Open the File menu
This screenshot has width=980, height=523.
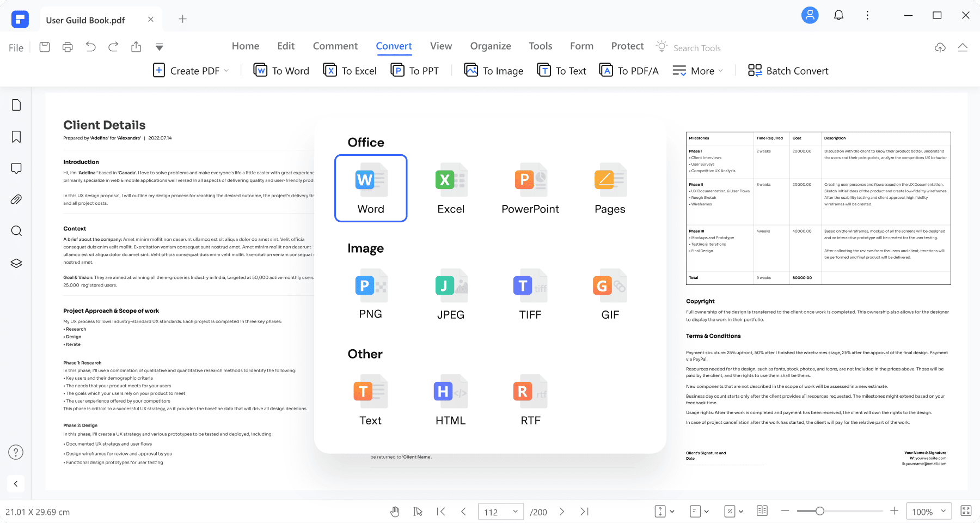[x=16, y=48]
